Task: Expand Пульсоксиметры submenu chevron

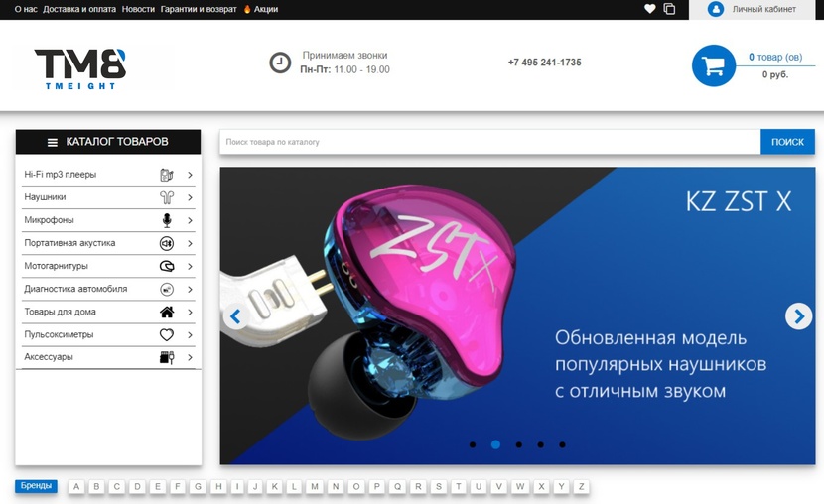Action: click(x=190, y=335)
